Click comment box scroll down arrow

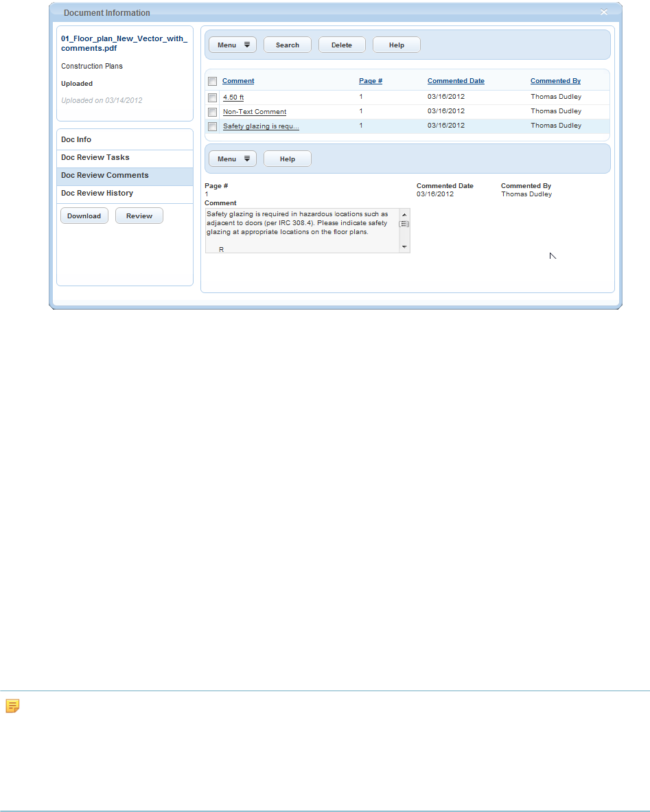pos(404,247)
